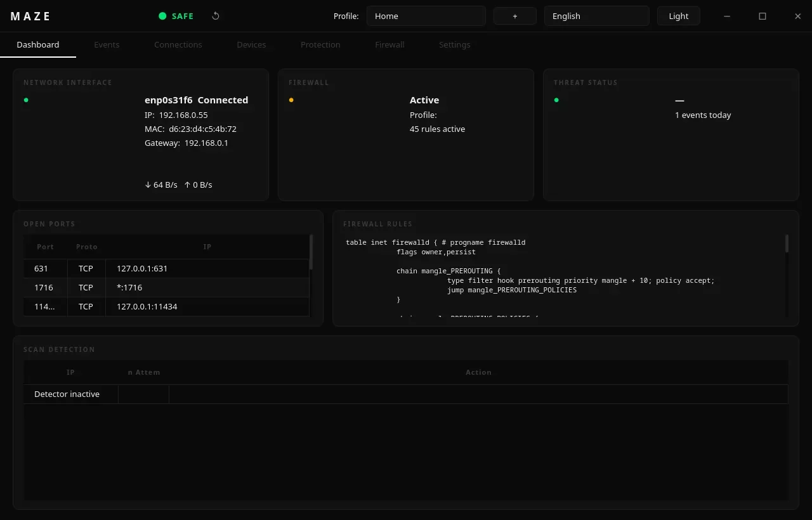Image resolution: width=812 pixels, height=520 pixels.
Task: Open the Firewall tab
Action: (x=390, y=44)
